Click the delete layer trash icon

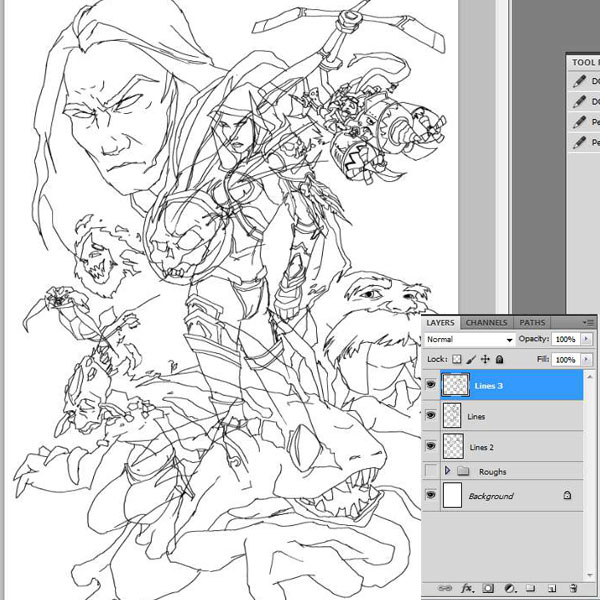(573, 588)
